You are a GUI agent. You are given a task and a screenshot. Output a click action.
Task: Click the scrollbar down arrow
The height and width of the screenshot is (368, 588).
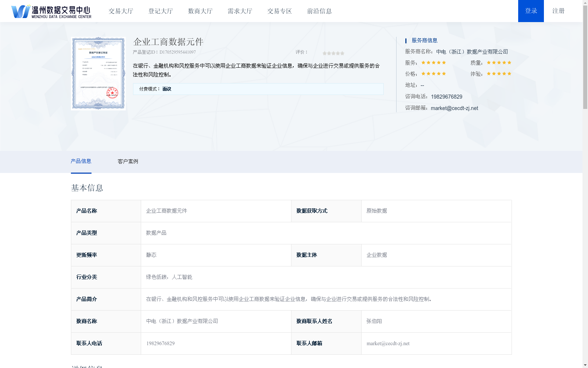coord(585,365)
